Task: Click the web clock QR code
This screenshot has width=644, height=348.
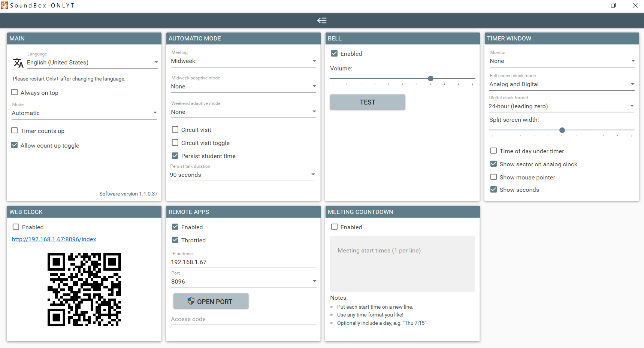Action: point(84,290)
